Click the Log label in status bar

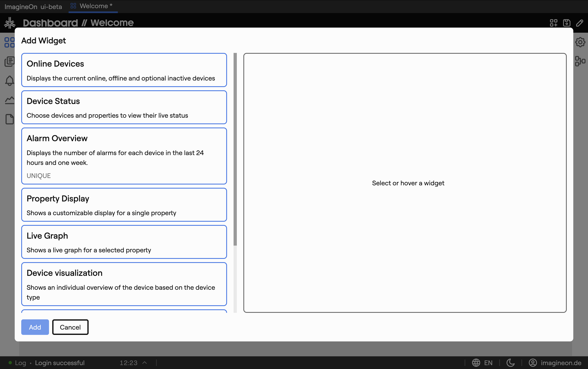[x=20, y=363]
